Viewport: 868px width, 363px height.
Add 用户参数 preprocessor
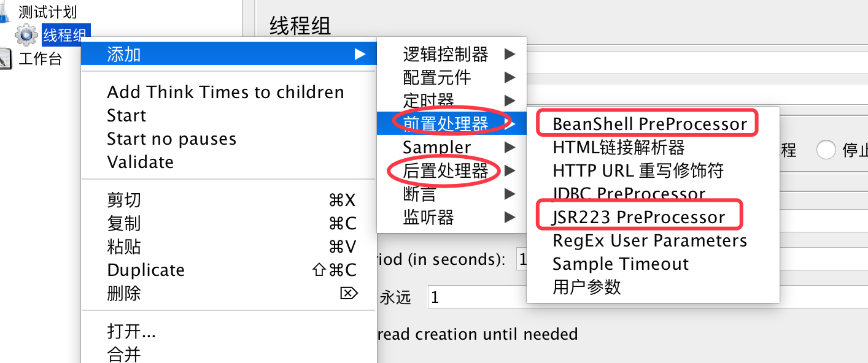pos(653,287)
